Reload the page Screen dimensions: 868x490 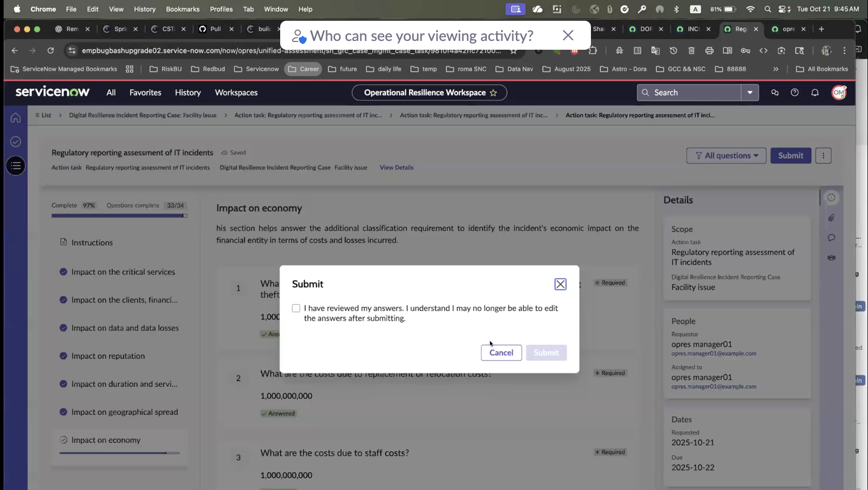[x=50, y=50]
